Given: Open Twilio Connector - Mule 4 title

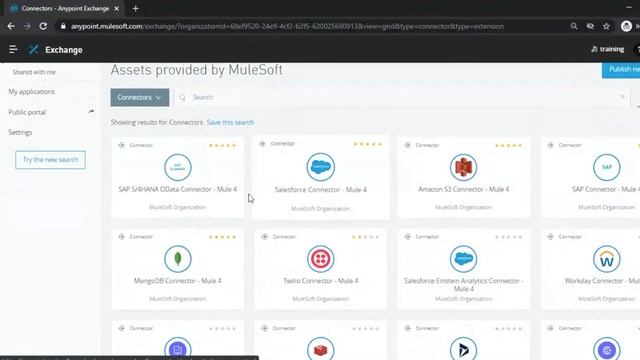Looking at the screenshot, I should pos(320,280).
